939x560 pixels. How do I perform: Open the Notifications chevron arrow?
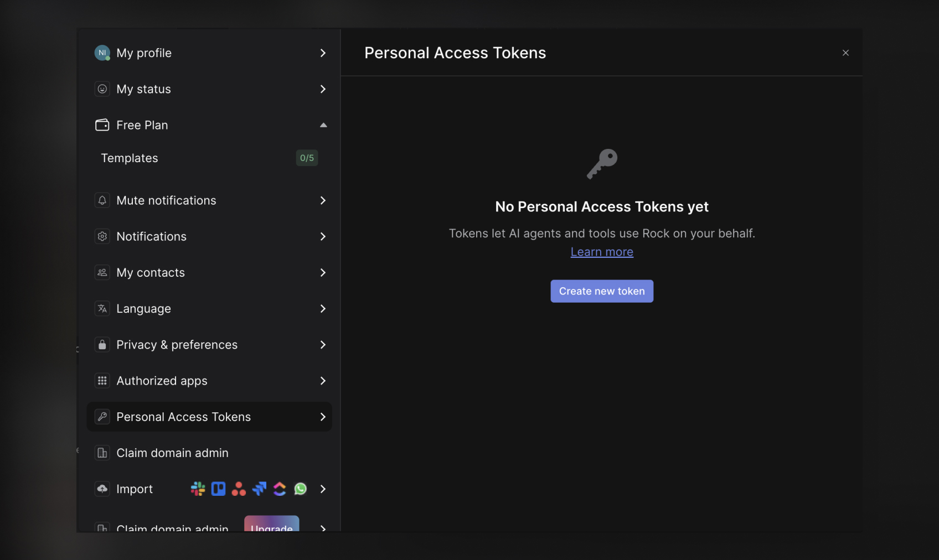tap(323, 236)
